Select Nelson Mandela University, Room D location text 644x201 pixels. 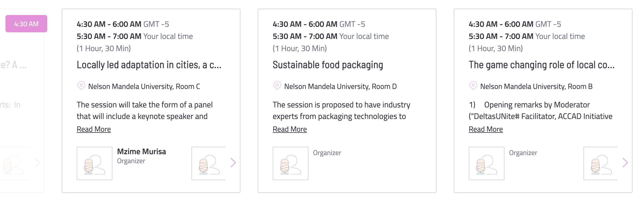[340, 86]
